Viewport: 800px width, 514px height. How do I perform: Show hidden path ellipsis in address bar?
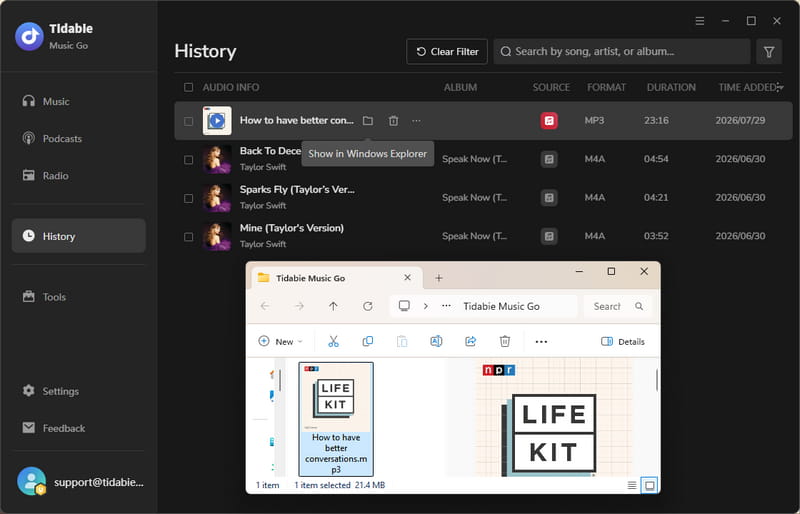446,306
